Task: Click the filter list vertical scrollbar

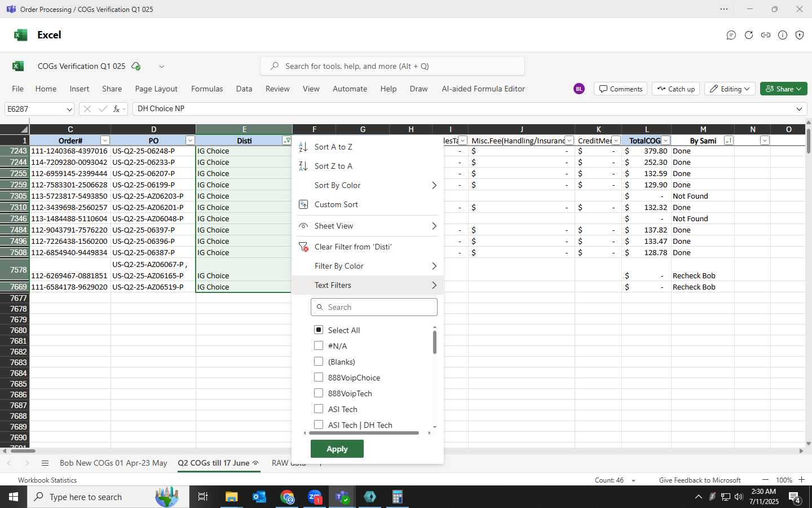Action: click(x=434, y=342)
